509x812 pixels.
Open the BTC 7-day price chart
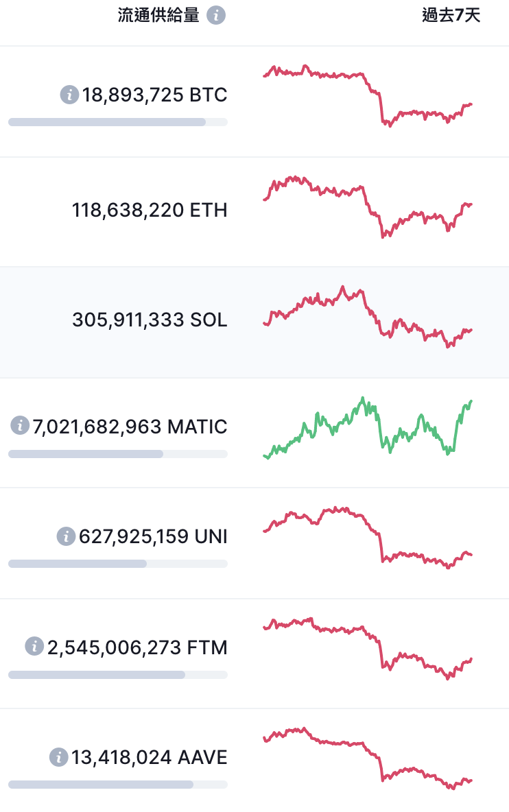coord(368,96)
